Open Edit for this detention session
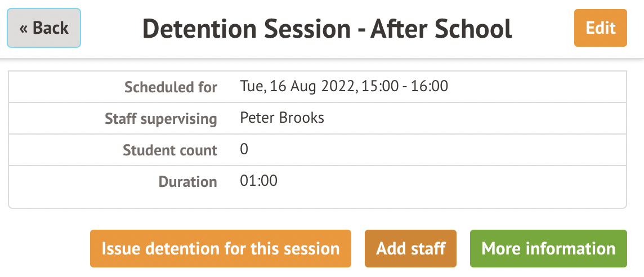Screen dimensions: 644x277 pos(600,28)
